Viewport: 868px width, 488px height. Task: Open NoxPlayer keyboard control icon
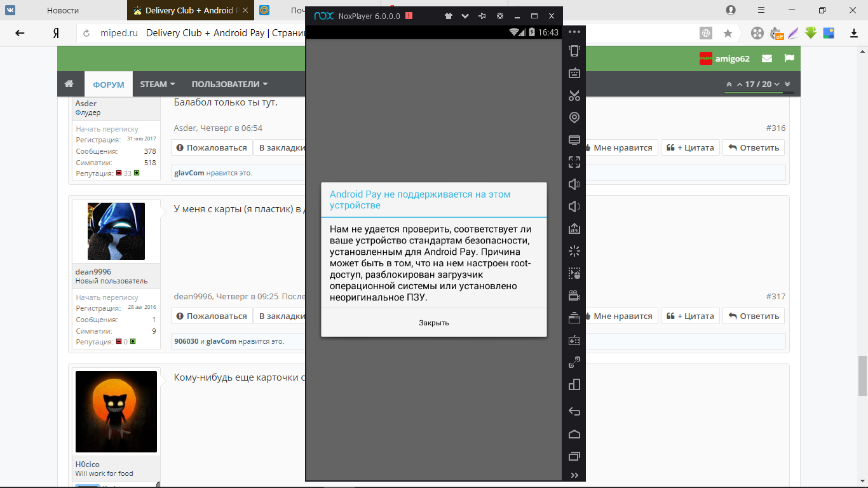click(x=574, y=73)
